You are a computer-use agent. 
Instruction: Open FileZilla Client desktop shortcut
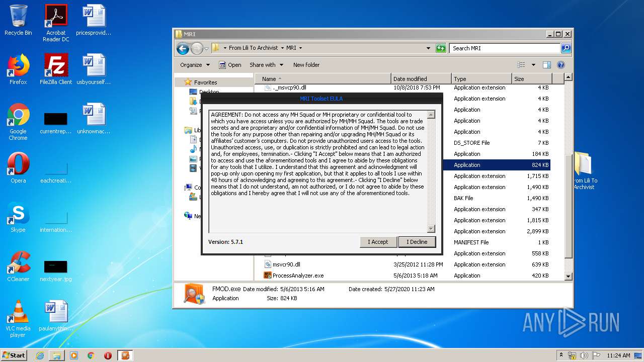click(56, 69)
